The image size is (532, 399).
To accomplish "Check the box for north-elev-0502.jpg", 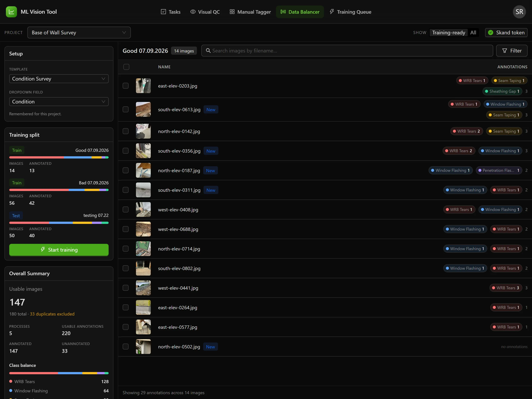I will click(126, 347).
